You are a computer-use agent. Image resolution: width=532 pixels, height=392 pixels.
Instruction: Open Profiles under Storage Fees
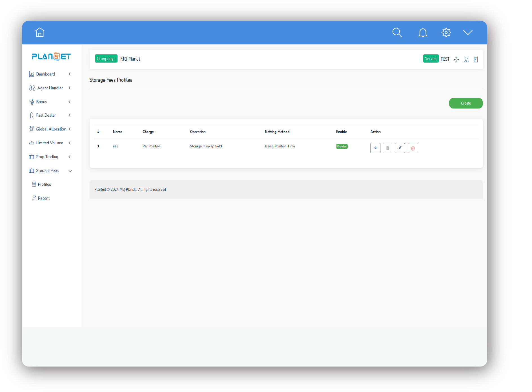[44, 184]
